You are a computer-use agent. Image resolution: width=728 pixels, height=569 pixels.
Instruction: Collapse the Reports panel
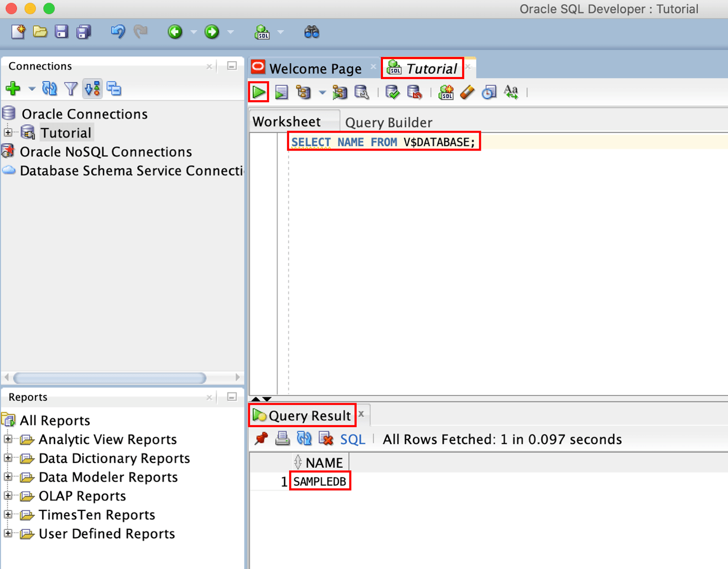click(231, 397)
